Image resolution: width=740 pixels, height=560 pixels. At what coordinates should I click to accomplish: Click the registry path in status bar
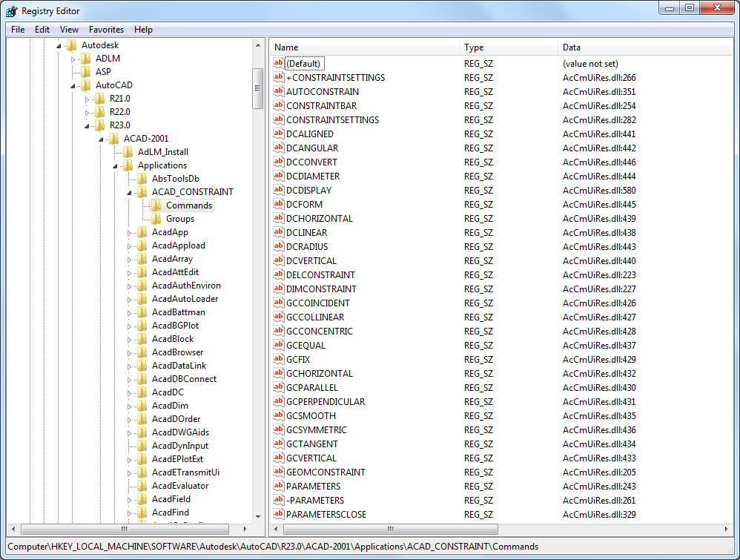(x=273, y=547)
